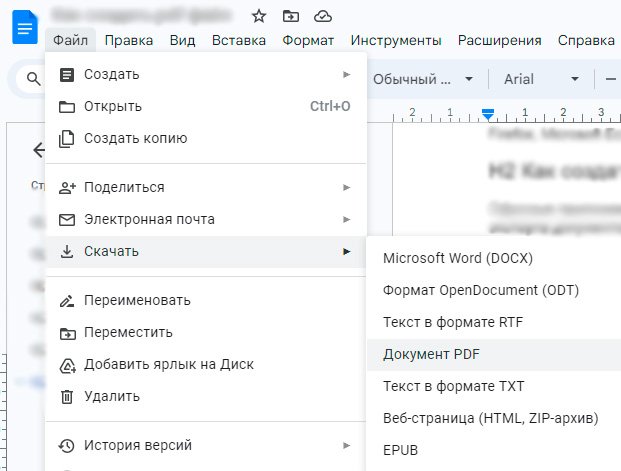Click the search magnifier icon in toolbar
This screenshot has width=621, height=471.
[x=33, y=79]
